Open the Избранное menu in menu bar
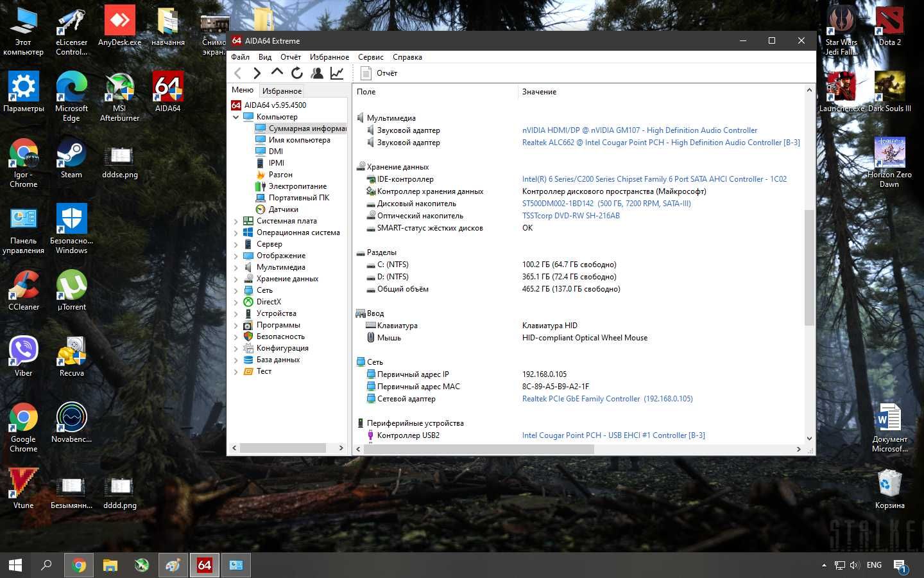The height and width of the screenshot is (578, 924). pos(329,57)
